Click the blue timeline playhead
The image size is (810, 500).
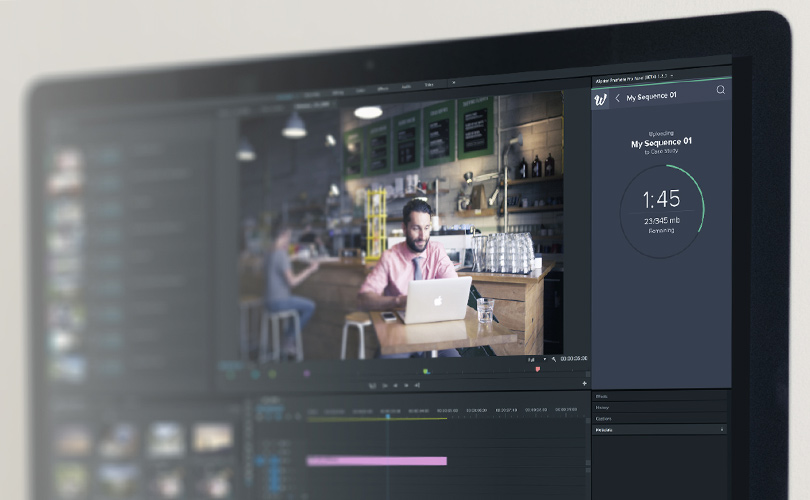point(388,416)
